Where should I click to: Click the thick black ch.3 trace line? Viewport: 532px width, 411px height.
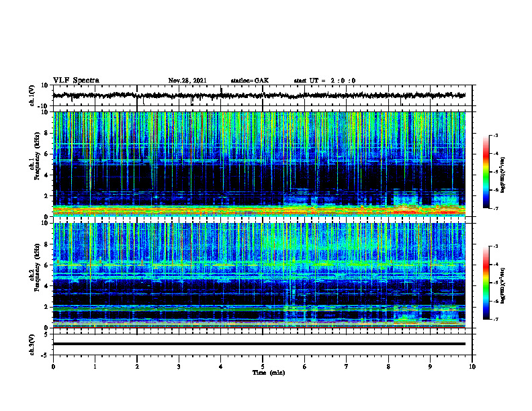click(x=259, y=344)
